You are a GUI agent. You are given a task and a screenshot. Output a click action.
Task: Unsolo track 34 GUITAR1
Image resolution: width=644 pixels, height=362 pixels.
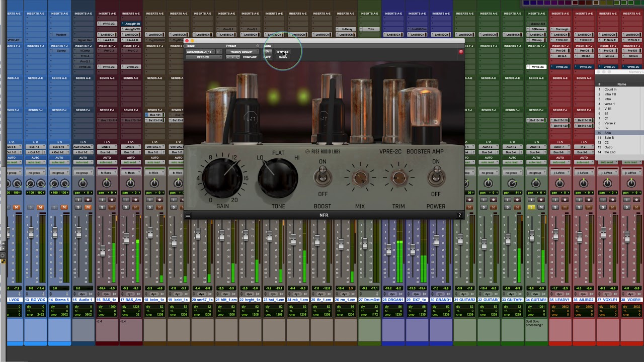coord(531,207)
